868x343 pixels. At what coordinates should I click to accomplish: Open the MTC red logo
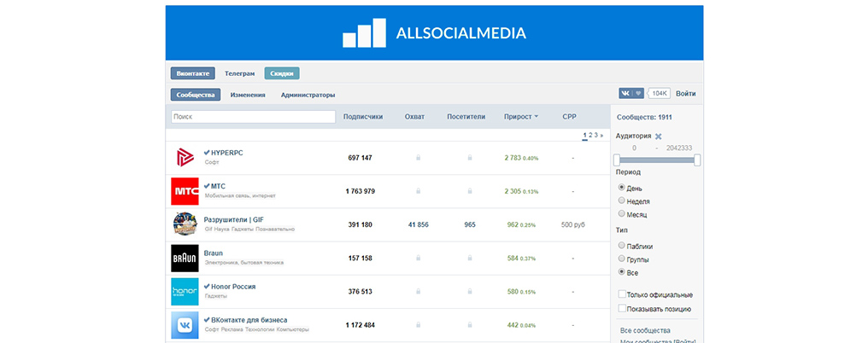185,191
